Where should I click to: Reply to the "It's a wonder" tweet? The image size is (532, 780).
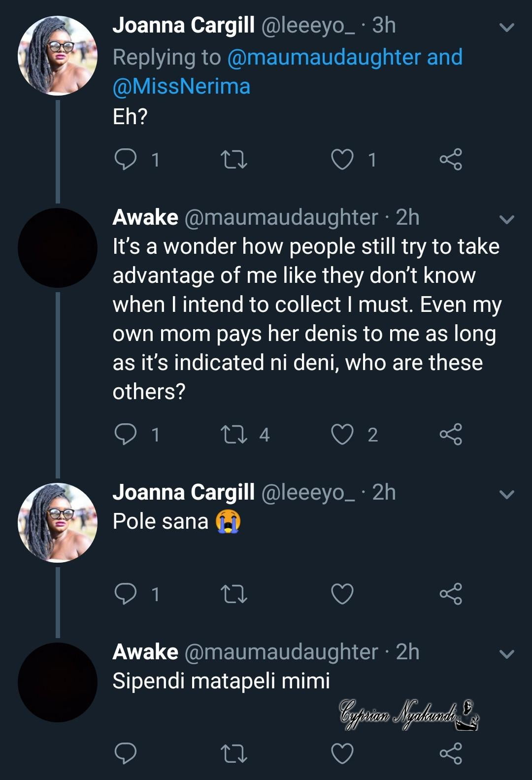[x=125, y=434]
